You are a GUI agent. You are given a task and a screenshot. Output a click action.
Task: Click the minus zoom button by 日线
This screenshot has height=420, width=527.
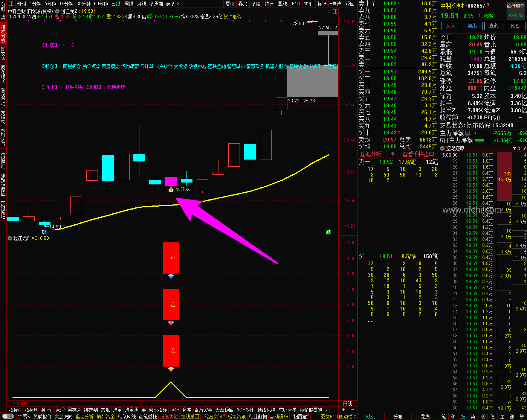click(x=352, y=410)
